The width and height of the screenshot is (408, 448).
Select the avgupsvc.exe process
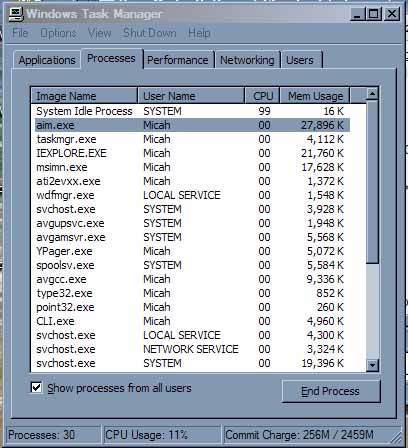[191, 223]
